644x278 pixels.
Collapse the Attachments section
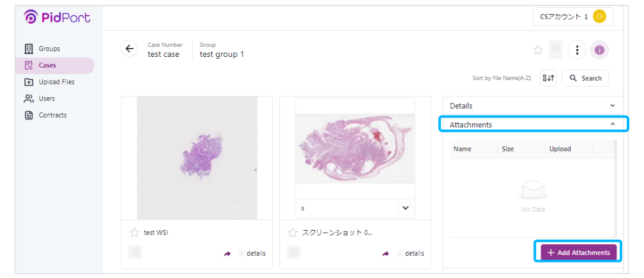click(x=533, y=125)
